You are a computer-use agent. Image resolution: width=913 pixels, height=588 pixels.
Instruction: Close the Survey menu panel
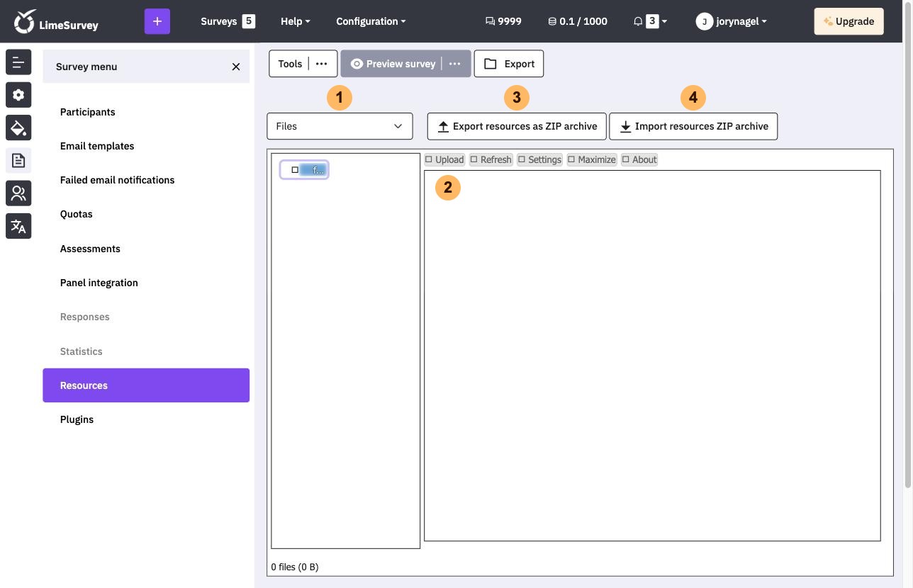pos(236,67)
